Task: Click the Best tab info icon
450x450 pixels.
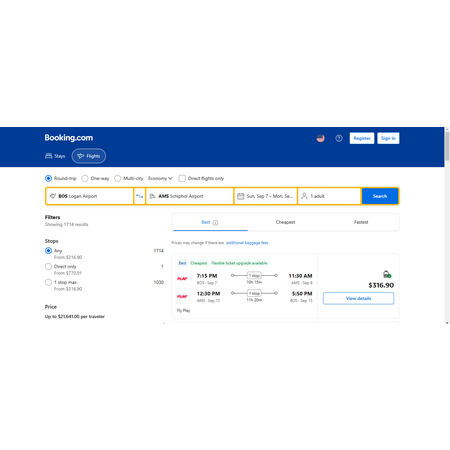Action: 215,223
